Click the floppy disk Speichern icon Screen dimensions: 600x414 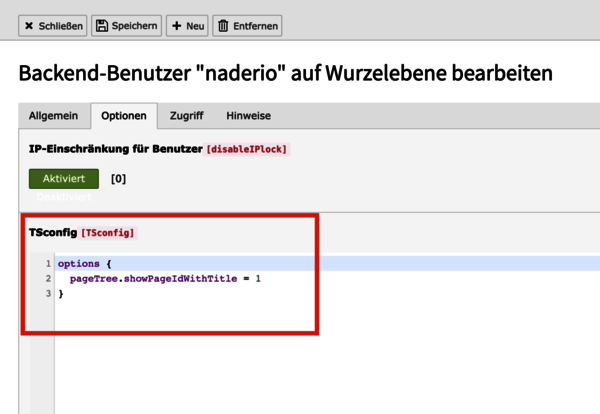tap(102, 26)
